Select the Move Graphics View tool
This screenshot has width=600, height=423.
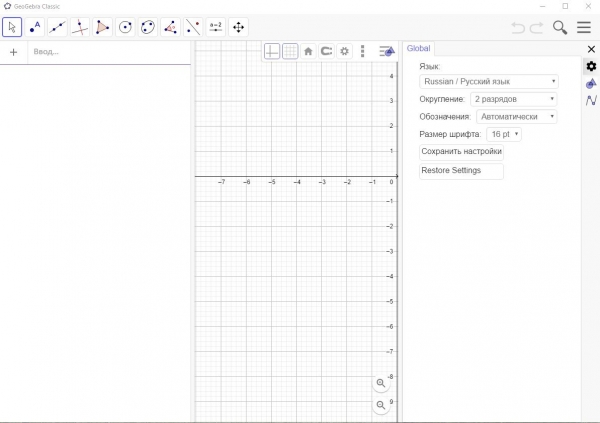pos(238,27)
